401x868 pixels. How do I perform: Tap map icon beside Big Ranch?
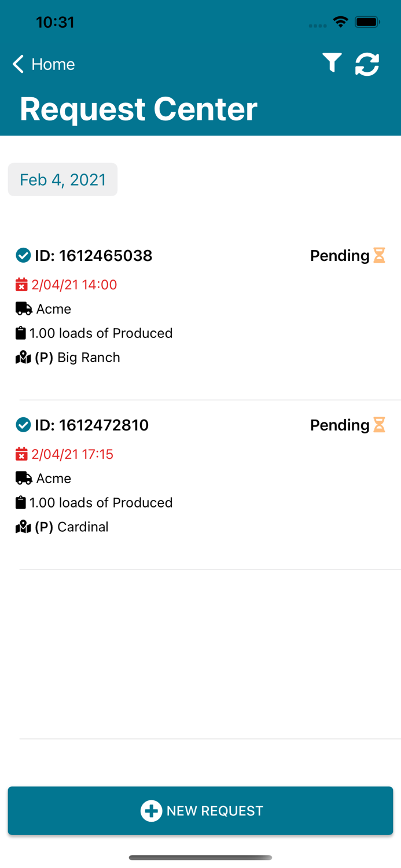[23, 358]
